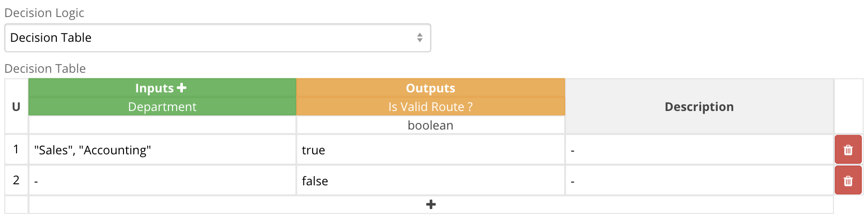Screen dimensions: 868x223
Task: Edit the true output cell
Action: click(430, 150)
